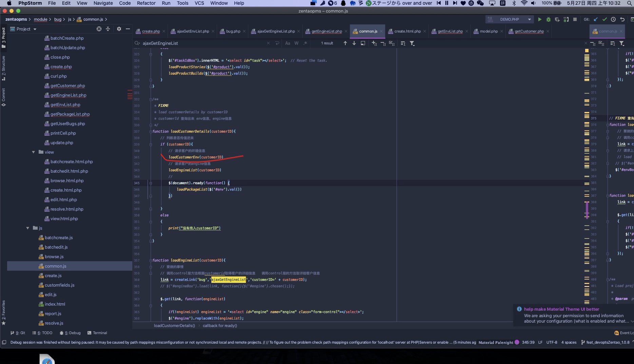Insert new line in search field
Image resolution: width=634 pixels, height=364 pixels.
[277, 43]
